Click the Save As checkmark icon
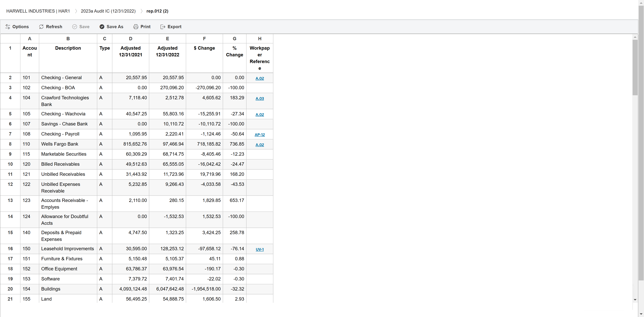The width and height of the screenshot is (644, 317). coord(102,27)
